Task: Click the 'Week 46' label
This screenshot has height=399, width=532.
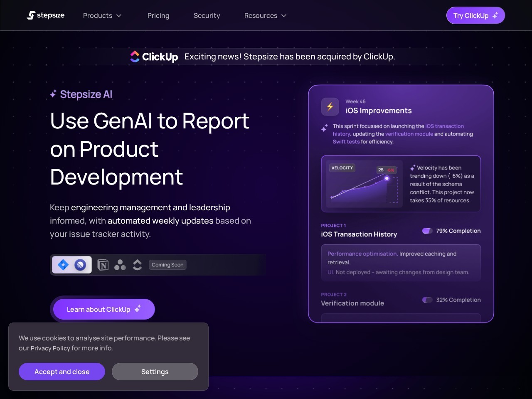Action: tap(355, 101)
